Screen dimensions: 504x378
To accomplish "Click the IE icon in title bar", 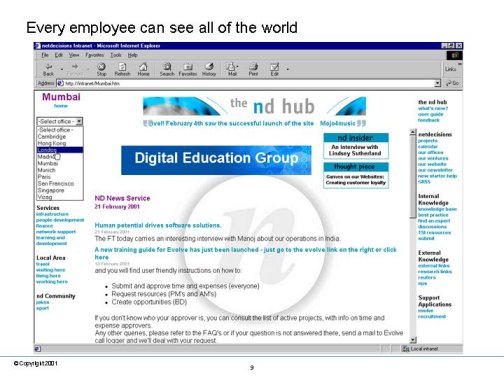I will pos(38,46).
